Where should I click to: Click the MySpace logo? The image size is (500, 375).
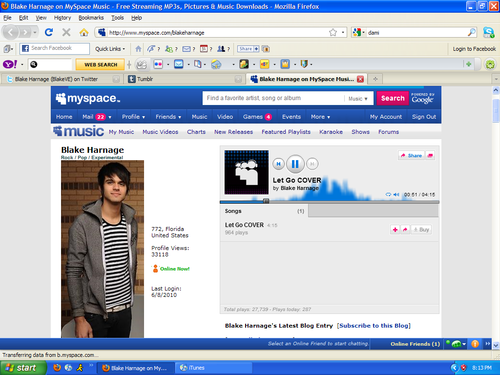pyautogui.click(x=88, y=98)
